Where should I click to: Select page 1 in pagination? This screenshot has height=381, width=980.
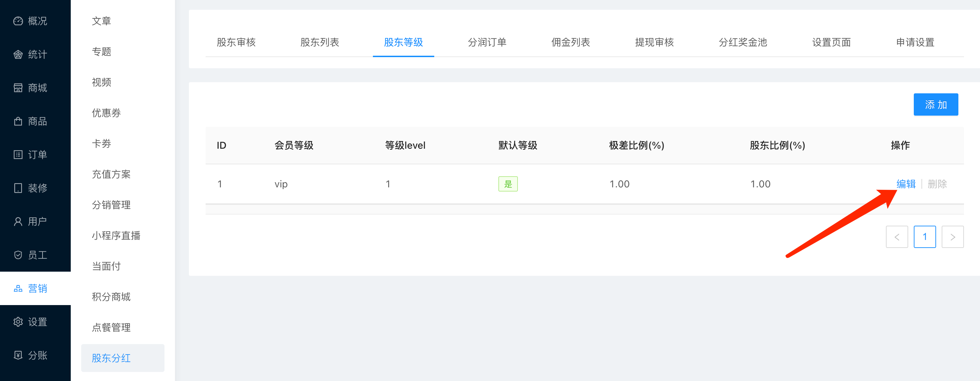point(925,237)
